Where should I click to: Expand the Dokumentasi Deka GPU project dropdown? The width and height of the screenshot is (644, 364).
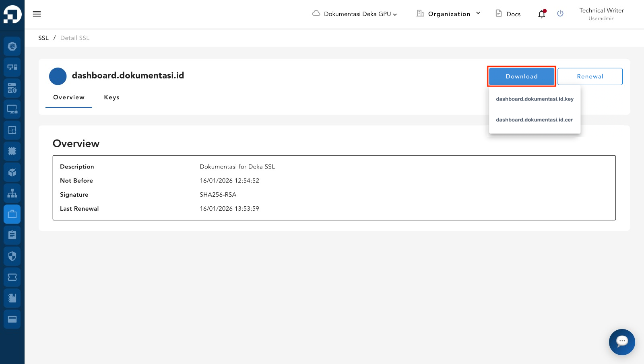(x=355, y=14)
